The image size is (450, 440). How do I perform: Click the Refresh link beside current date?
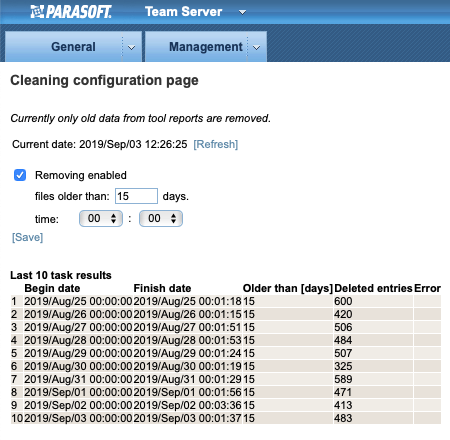(216, 144)
